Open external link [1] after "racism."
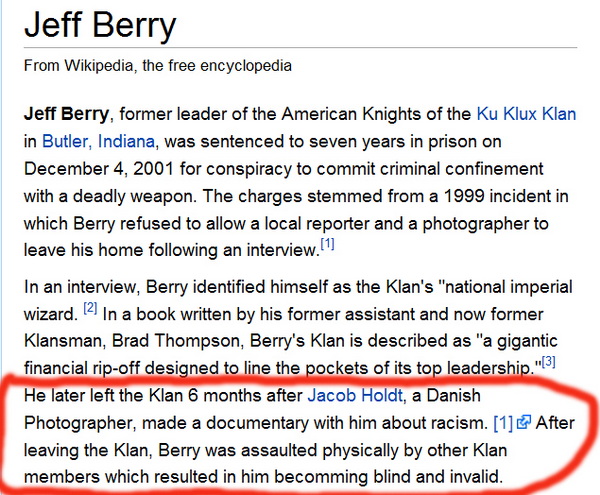The width and height of the screenshot is (600, 495). [503, 422]
